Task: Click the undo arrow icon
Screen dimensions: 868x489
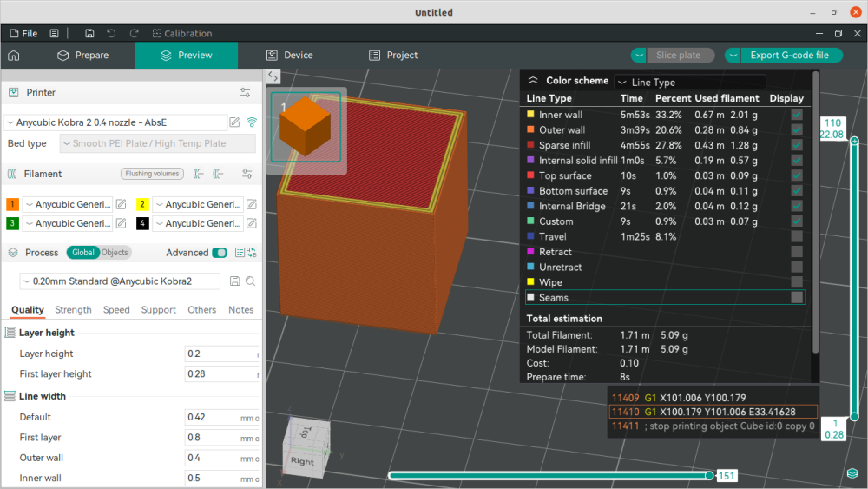Action: tap(111, 33)
